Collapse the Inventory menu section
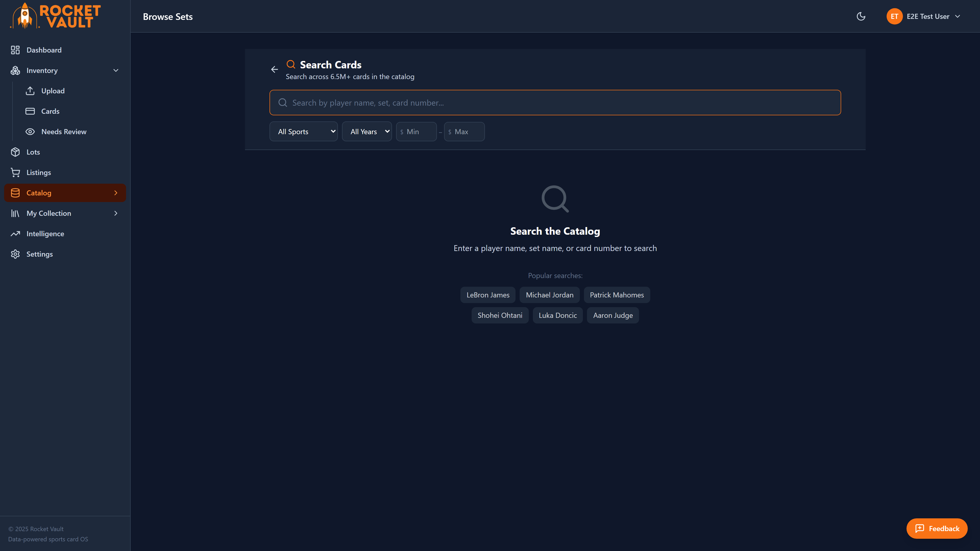Viewport: 980px width, 551px height. pos(116,70)
